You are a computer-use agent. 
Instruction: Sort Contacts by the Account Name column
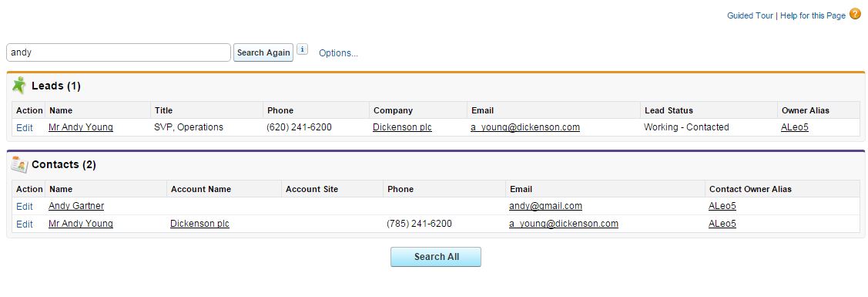click(201, 189)
